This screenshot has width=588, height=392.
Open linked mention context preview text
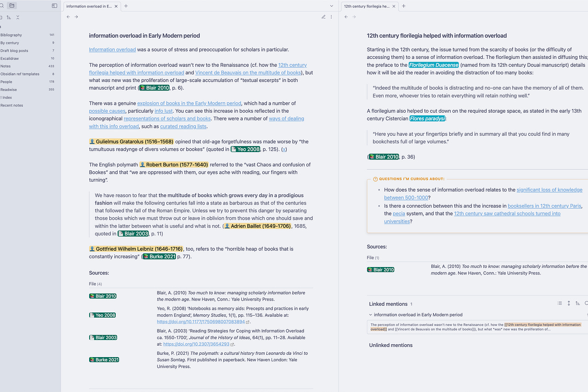[x=478, y=327]
